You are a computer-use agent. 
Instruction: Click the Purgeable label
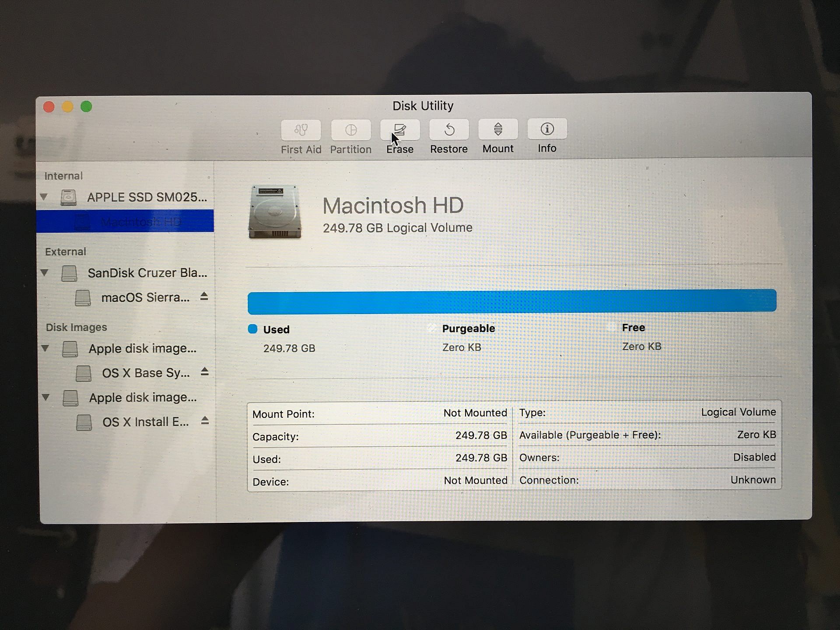[469, 329]
